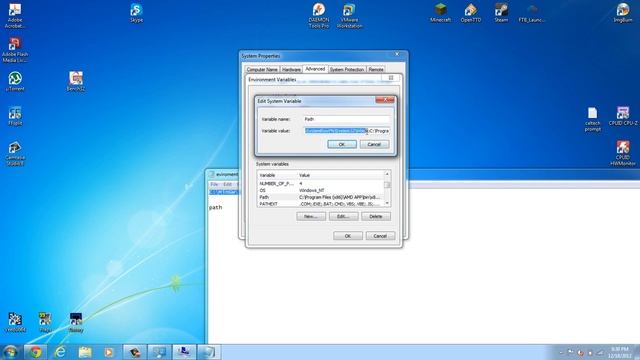Open the Steam desktop shortcut
The height and width of the screenshot is (360, 640).
click(501, 12)
